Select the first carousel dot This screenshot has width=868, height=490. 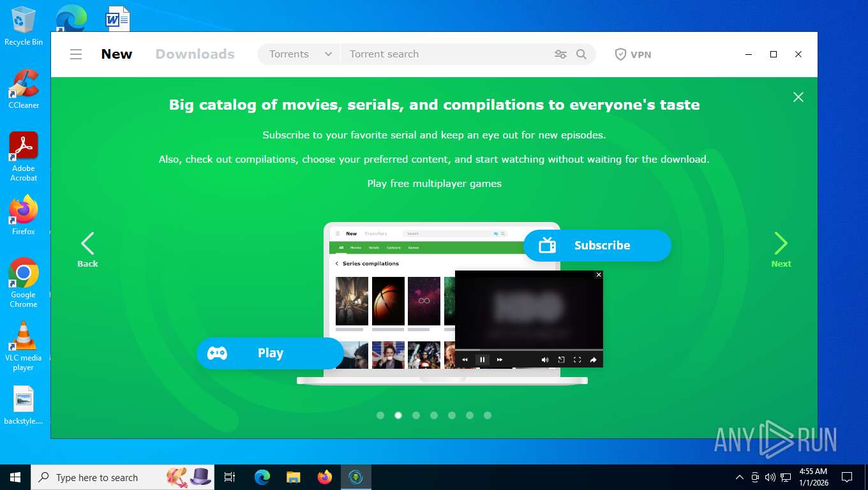click(380, 415)
